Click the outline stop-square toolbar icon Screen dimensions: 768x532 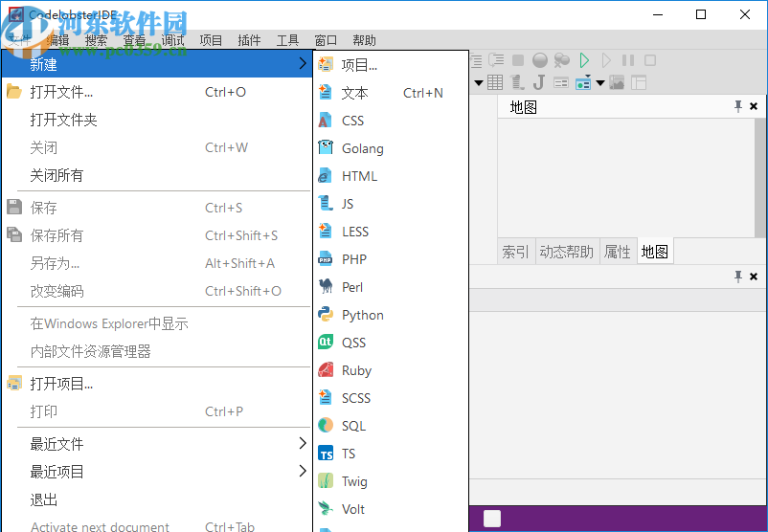pyautogui.click(x=650, y=60)
